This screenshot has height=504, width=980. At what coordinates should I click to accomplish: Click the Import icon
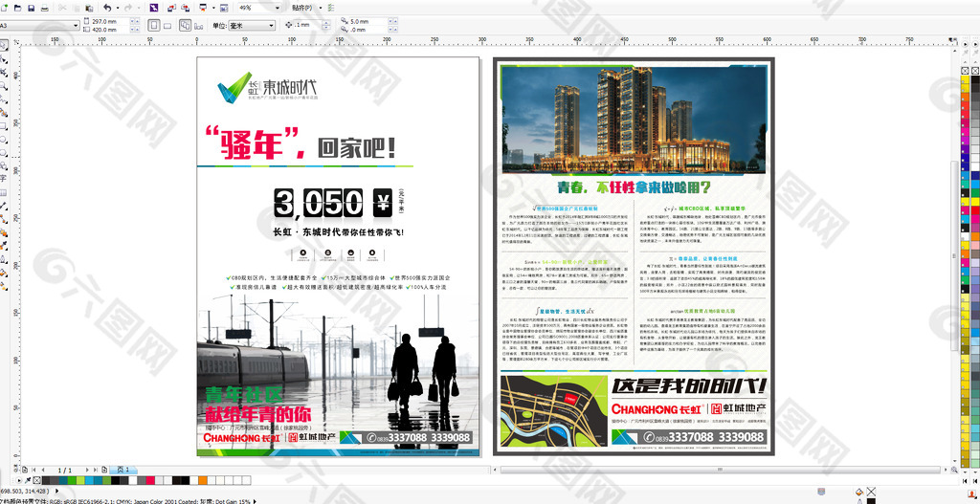171,8
